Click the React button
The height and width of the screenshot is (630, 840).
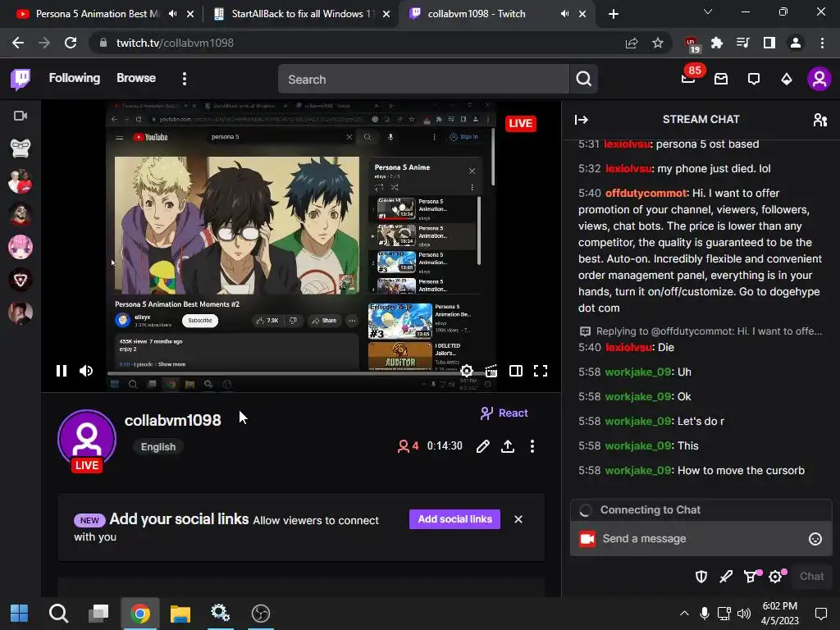coord(504,413)
